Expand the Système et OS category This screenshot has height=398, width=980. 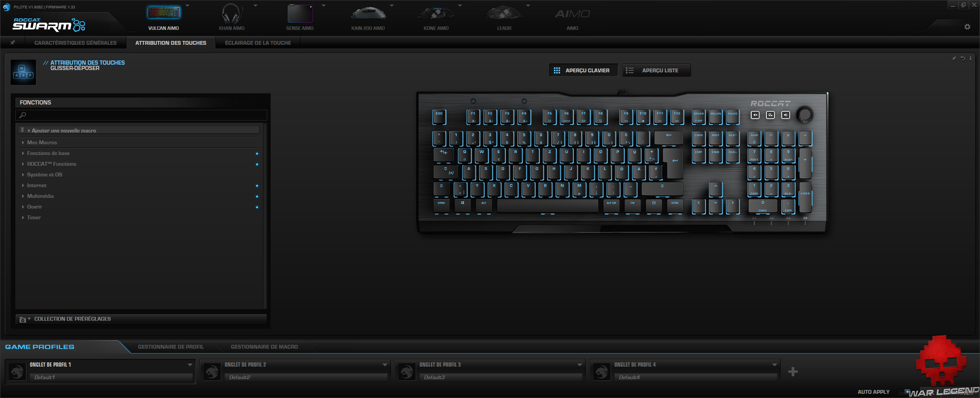pyautogui.click(x=23, y=175)
